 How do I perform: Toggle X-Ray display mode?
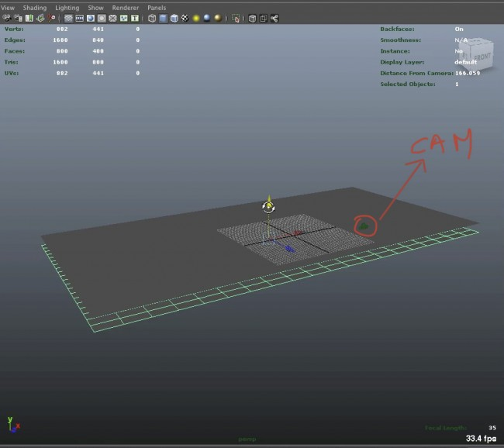click(252, 18)
